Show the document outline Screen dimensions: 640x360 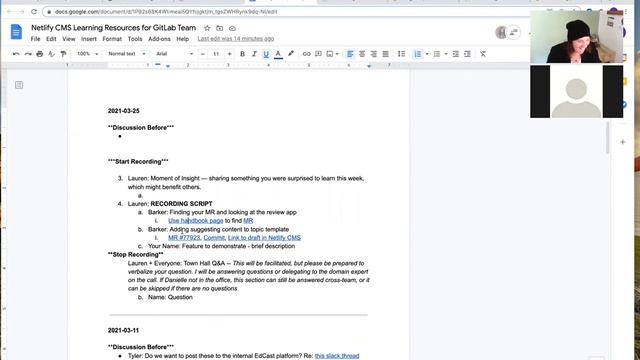[19, 85]
